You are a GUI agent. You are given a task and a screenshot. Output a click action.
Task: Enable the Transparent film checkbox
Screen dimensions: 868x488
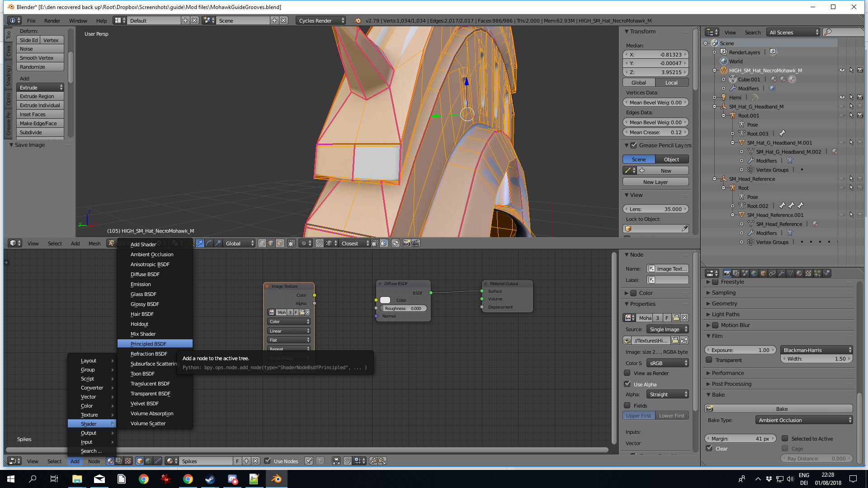click(709, 360)
